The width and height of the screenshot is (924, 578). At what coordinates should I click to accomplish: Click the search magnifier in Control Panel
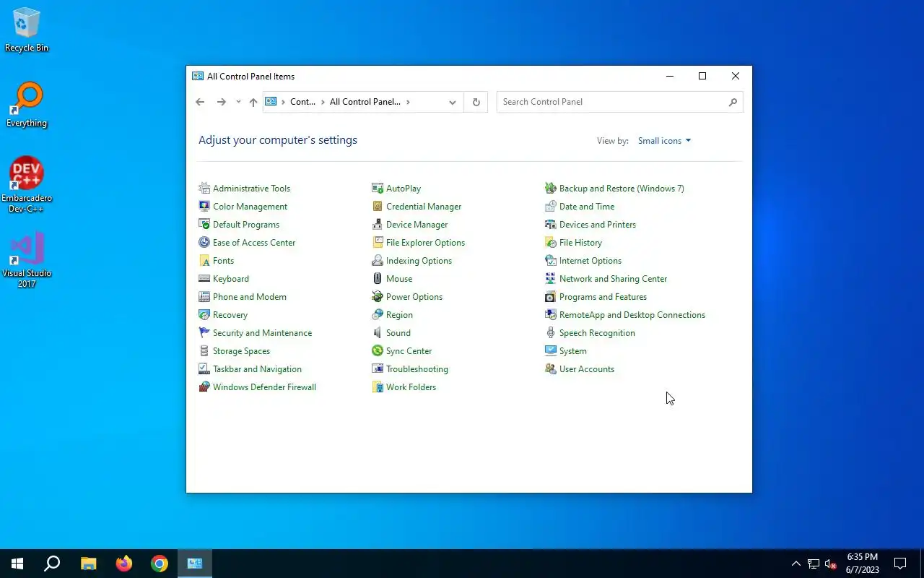[x=733, y=102]
